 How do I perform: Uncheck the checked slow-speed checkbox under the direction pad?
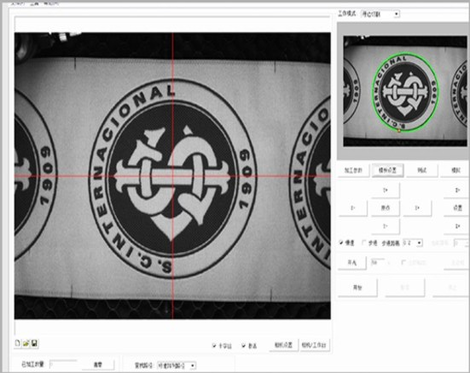click(341, 243)
